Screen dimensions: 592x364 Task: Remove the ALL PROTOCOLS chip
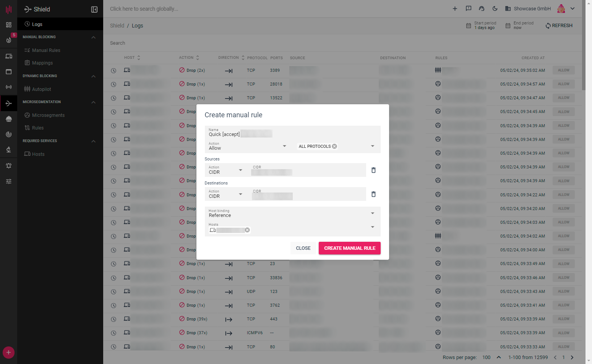(x=334, y=146)
